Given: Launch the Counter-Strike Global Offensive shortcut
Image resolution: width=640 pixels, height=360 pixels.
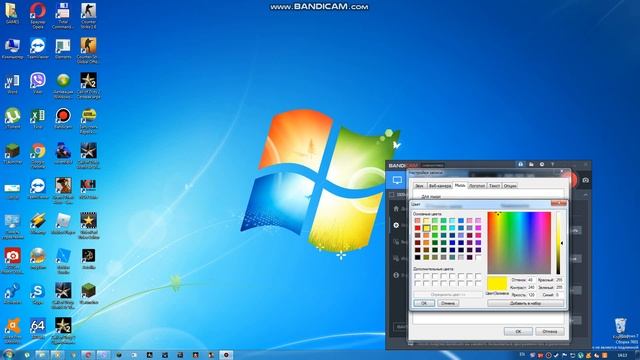Looking at the screenshot, I should click(88, 51).
